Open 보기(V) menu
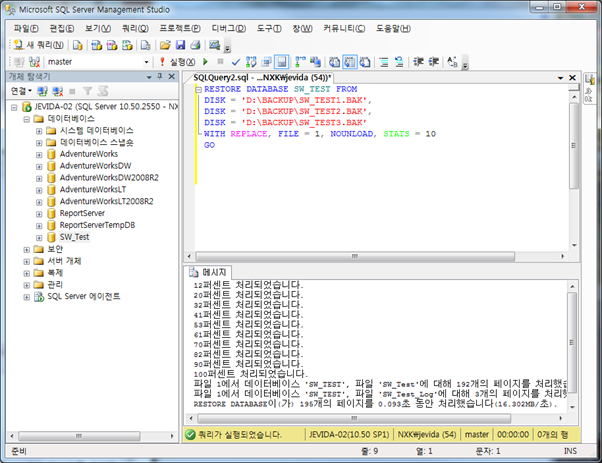The width and height of the screenshot is (602, 463). (x=98, y=28)
